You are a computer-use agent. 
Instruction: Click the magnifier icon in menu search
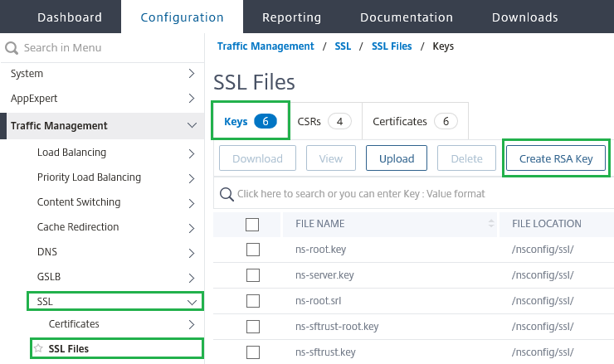tap(12, 48)
